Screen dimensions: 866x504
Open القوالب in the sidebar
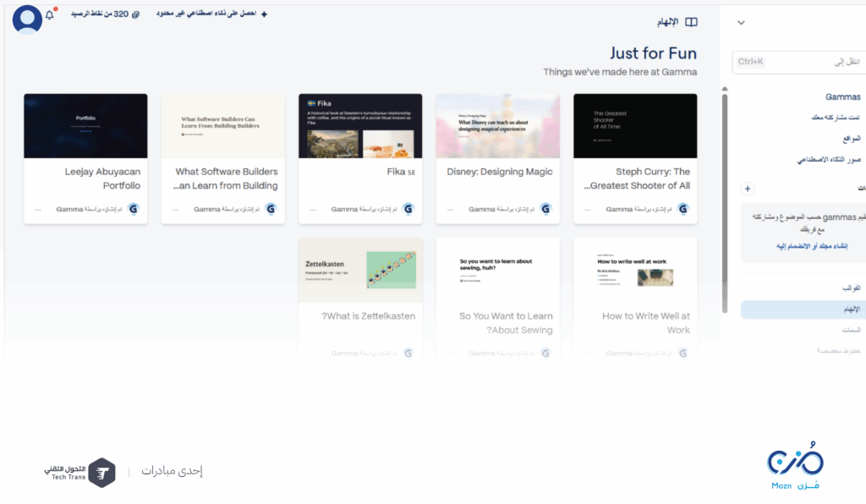851,288
